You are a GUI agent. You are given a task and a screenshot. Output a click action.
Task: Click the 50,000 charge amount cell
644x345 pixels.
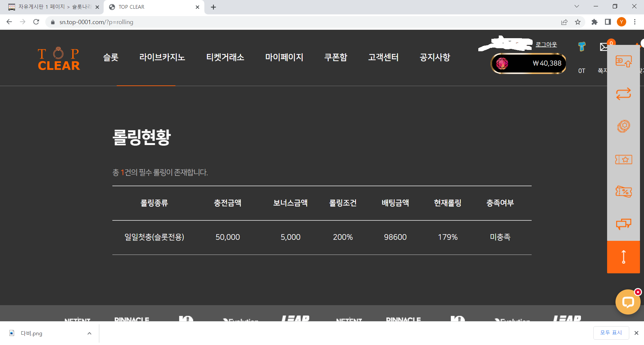coord(227,237)
